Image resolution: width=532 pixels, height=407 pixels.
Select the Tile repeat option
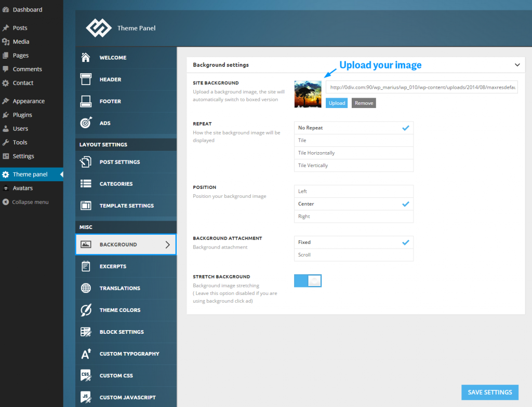353,140
